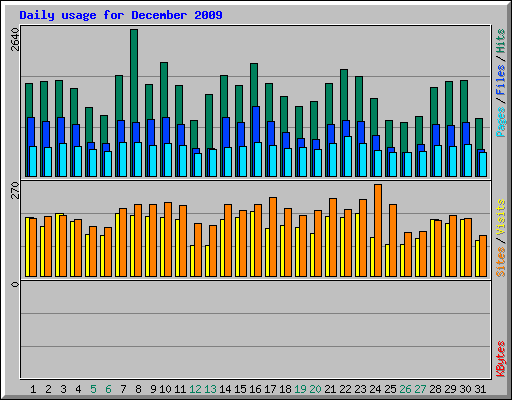The width and height of the screenshot is (512, 400).
Task: Click the KBytes legend label
Action: tap(501, 359)
